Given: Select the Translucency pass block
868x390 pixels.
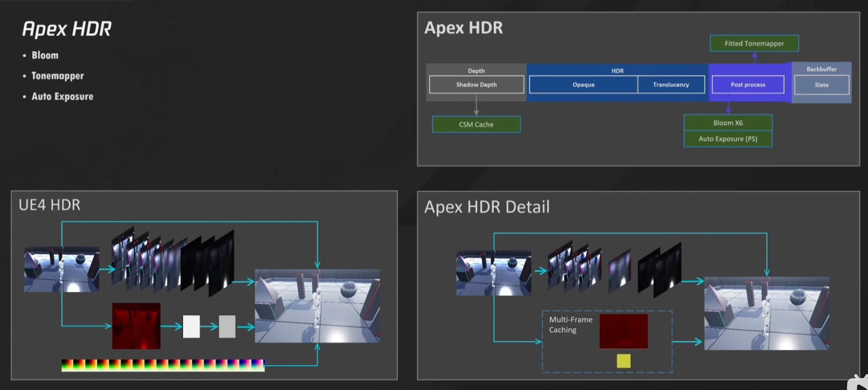Looking at the screenshot, I should pos(671,85).
